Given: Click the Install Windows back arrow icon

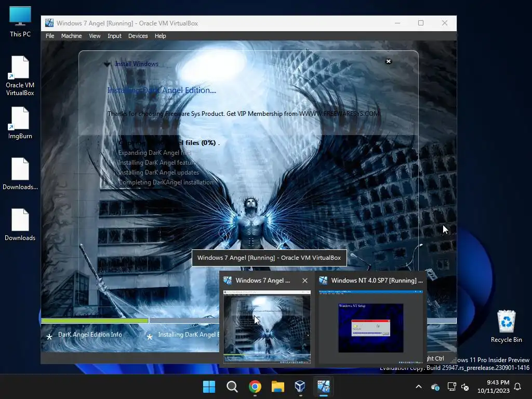Looking at the screenshot, I should coord(107,64).
